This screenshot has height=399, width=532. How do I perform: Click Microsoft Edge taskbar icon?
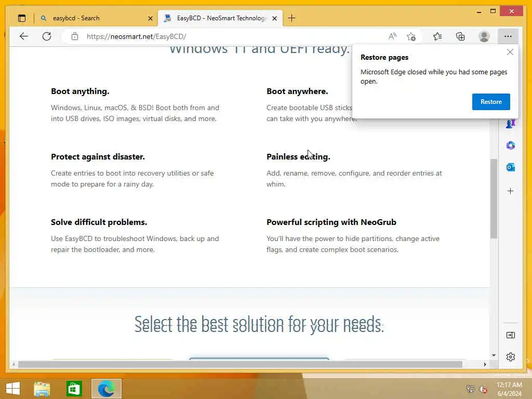point(106,389)
